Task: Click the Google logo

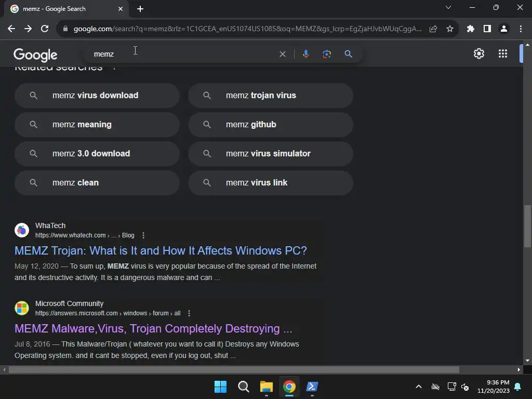Action: click(x=35, y=55)
